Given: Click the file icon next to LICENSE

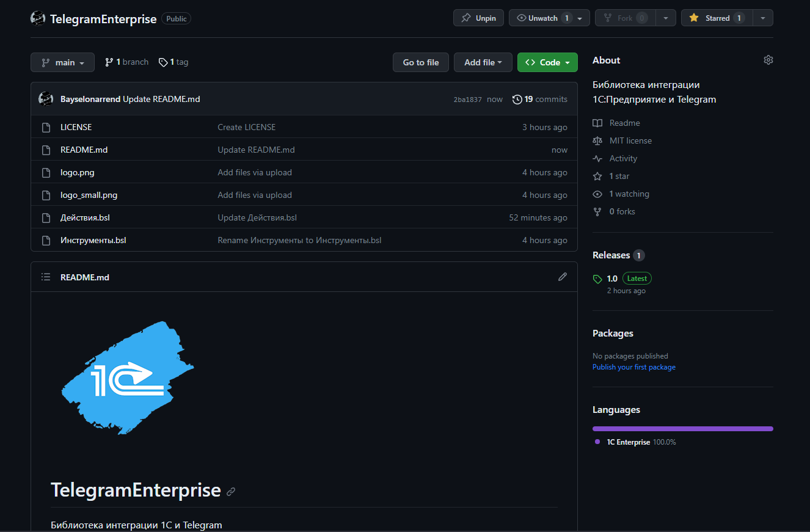Looking at the screenshot, I should coord(46,127).
